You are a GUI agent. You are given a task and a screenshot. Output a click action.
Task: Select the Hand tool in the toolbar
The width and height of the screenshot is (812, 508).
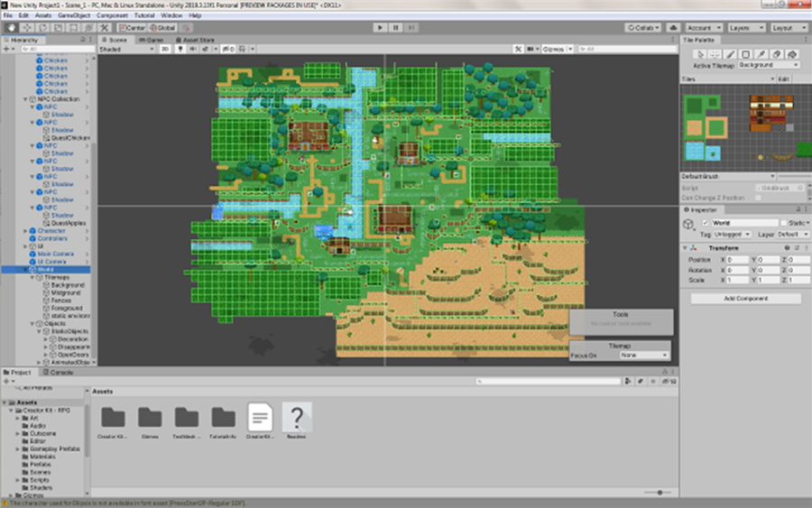pyautogui.click(x=11, y=27)
